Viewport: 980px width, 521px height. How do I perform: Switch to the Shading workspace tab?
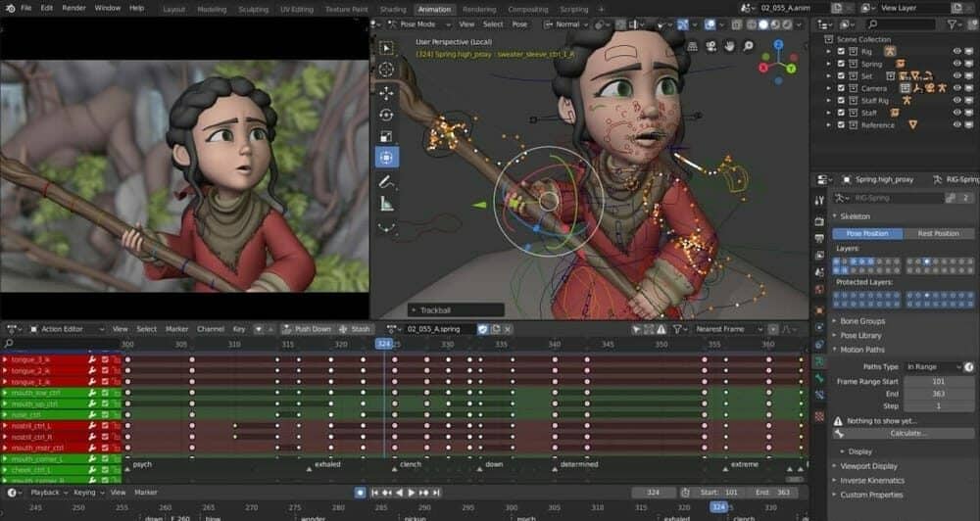click(x=393, y=10)
